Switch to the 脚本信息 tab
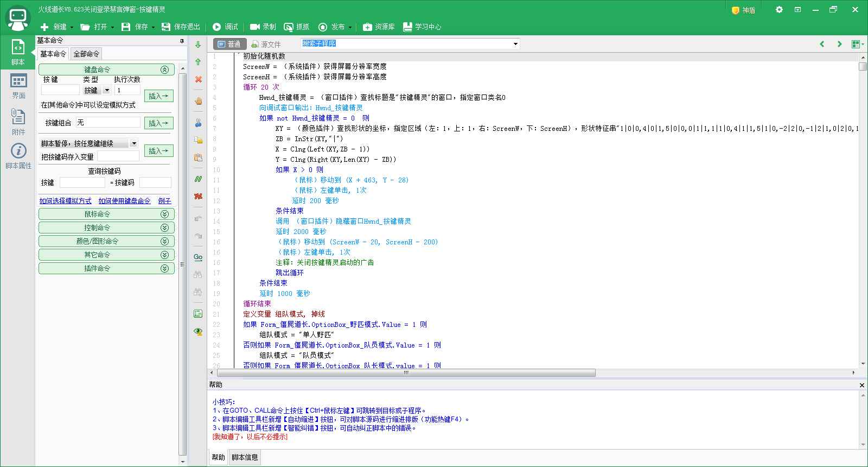The height and width of the screenshot is (467, 868). click(x=245, y=457)
